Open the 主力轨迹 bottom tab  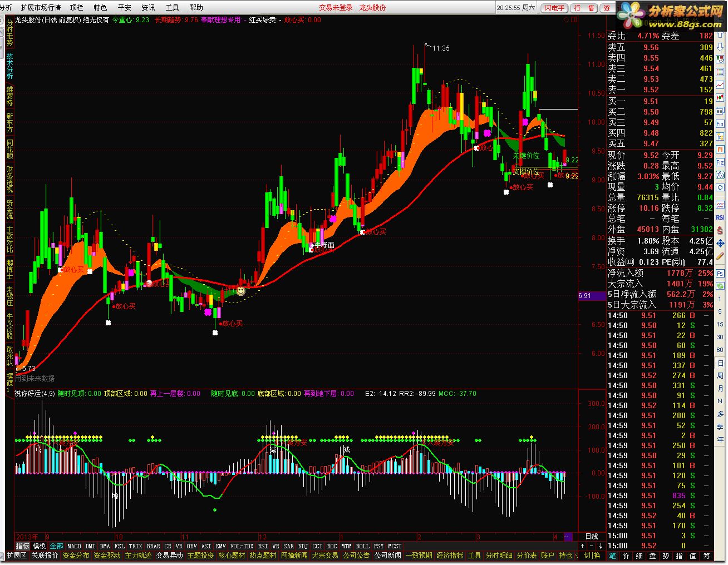pos(137,555)
